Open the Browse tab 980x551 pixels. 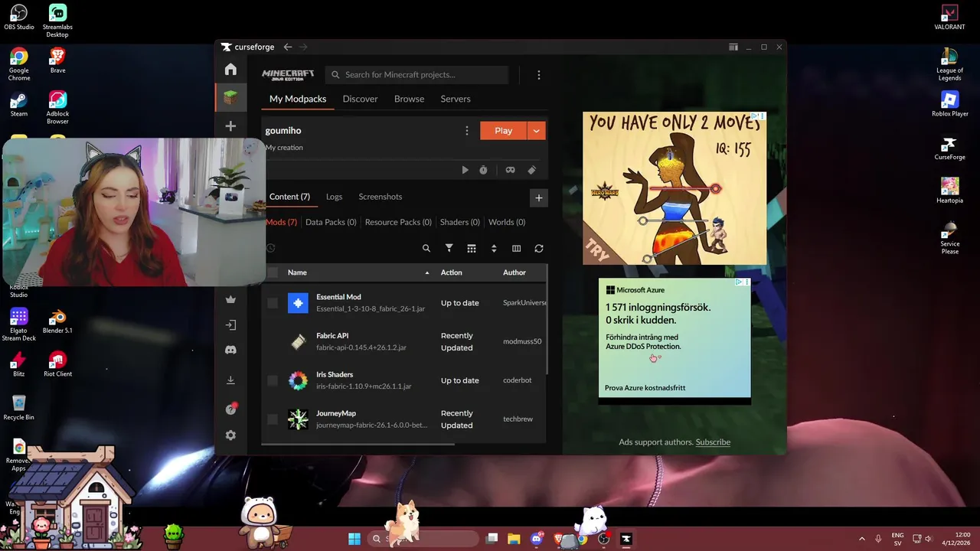(x=409, y=99)
